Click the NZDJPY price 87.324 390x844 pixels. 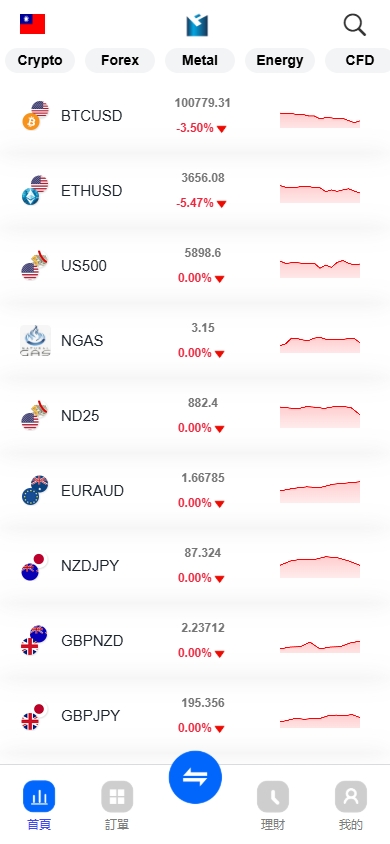[203, 553]
